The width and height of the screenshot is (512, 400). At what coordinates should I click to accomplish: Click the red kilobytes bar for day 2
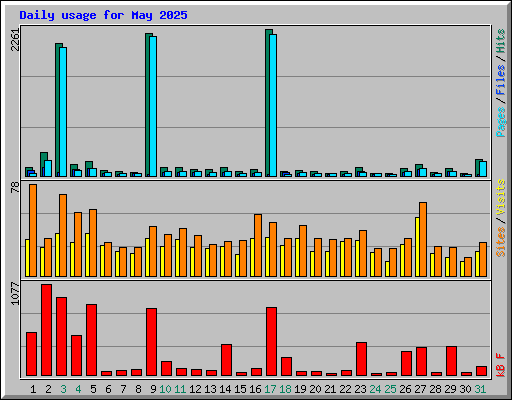(47, 330)
